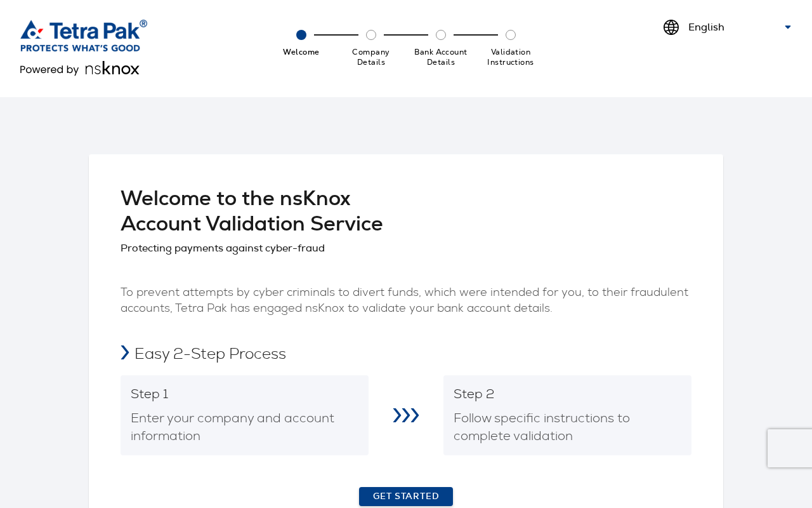
Task: Go to the Company Details step label
Action: coord(371,57)
